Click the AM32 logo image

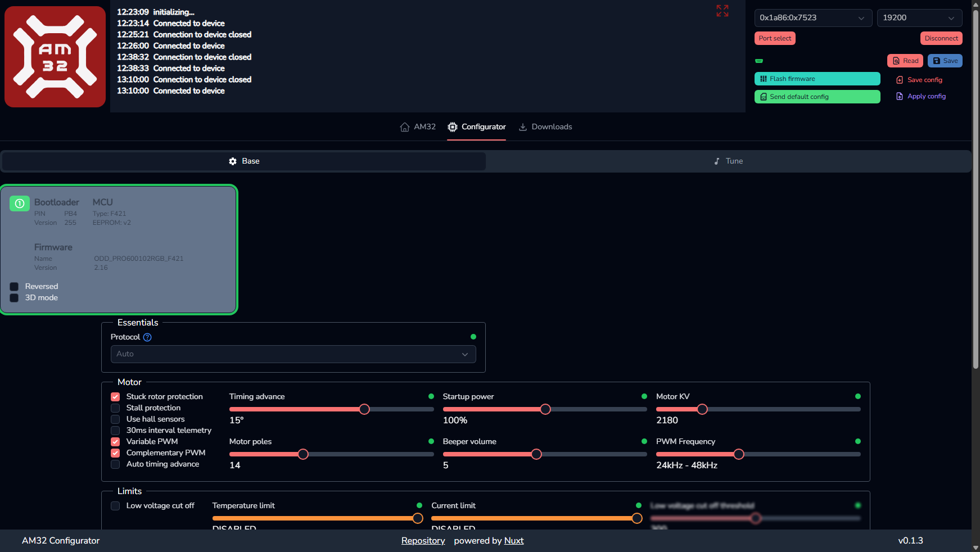(x=55, y=57)
